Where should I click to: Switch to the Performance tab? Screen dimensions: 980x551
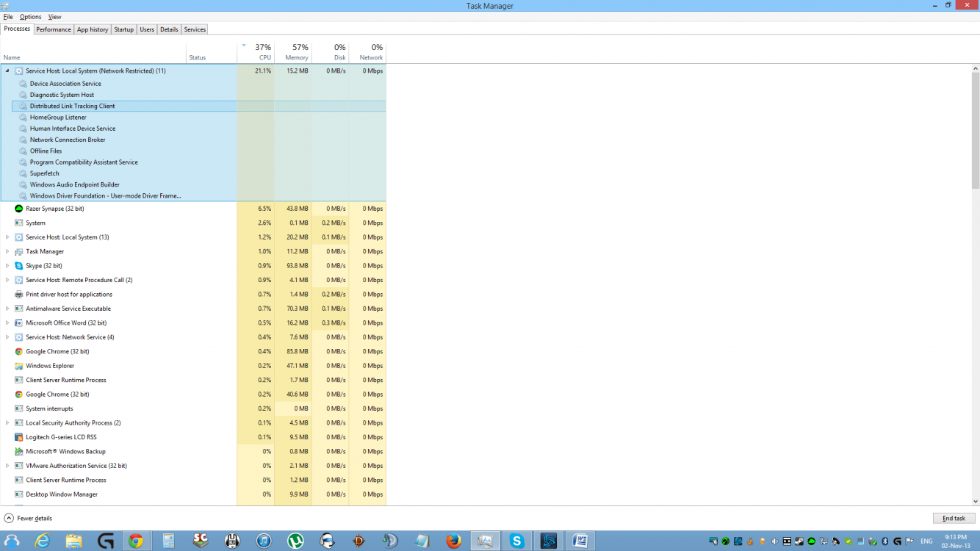click(53, 29)
